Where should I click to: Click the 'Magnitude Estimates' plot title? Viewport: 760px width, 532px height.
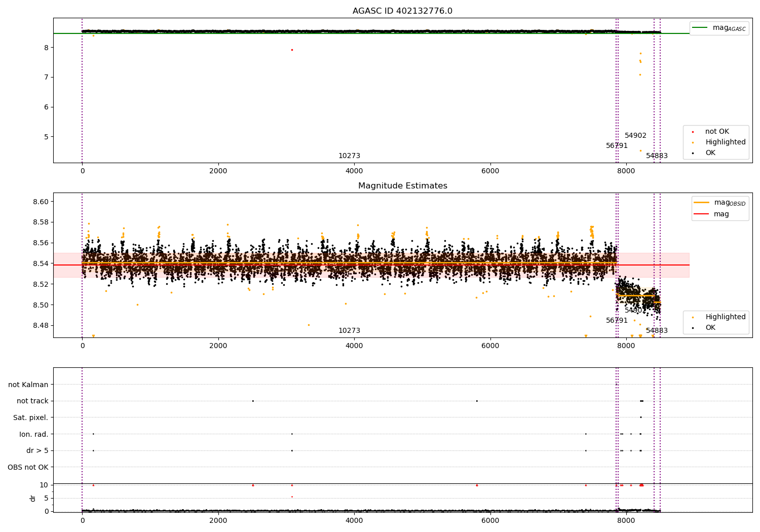402,186
